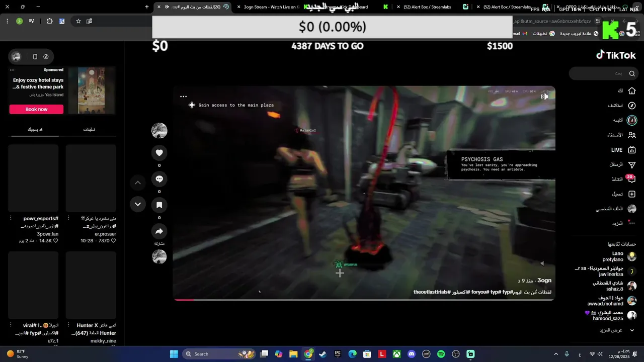Like the video with the heart icon
The width and height of the screenshot is (644, 362).
click(159, 153)
